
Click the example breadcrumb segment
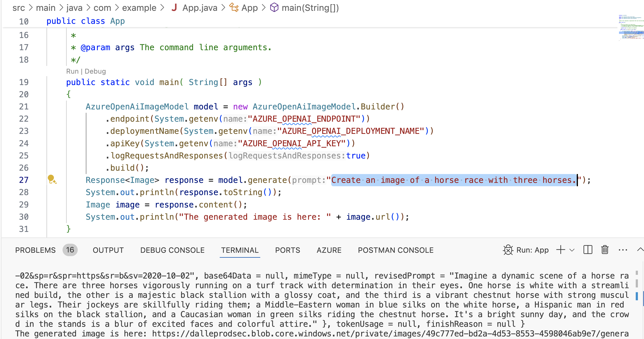click(139, 8)
